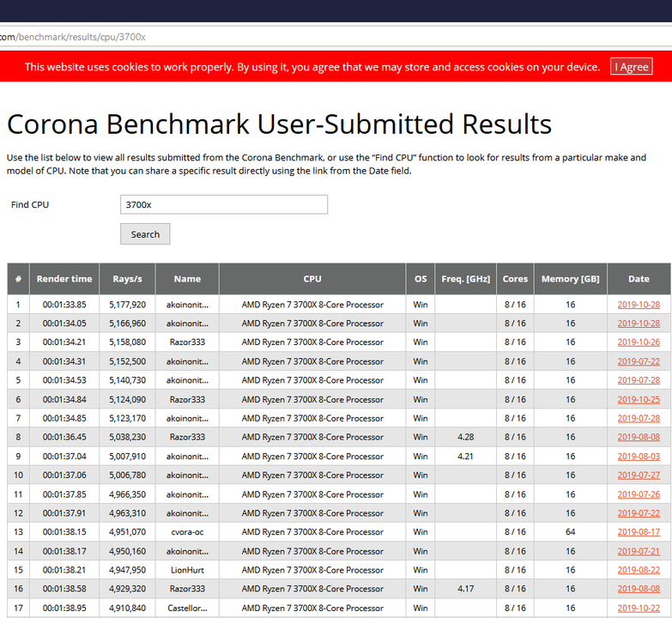Open the 2019-08-17 date link
This screenshot has width=672, height=618.
[639, 532]
